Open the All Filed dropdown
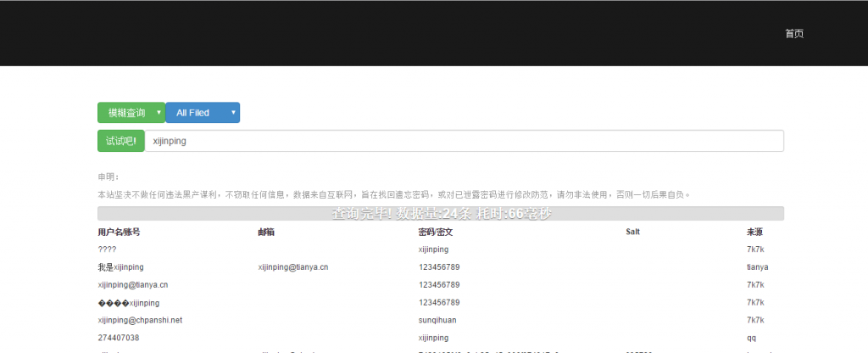This screenshot has width=868, height=353. pos(202,113)
